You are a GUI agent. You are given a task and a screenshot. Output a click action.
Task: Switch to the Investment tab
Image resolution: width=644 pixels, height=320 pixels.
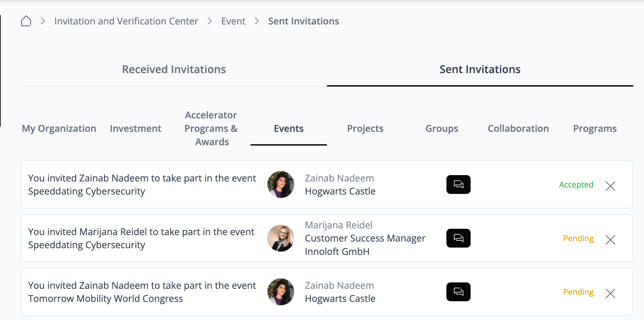(x=136, y=128)
